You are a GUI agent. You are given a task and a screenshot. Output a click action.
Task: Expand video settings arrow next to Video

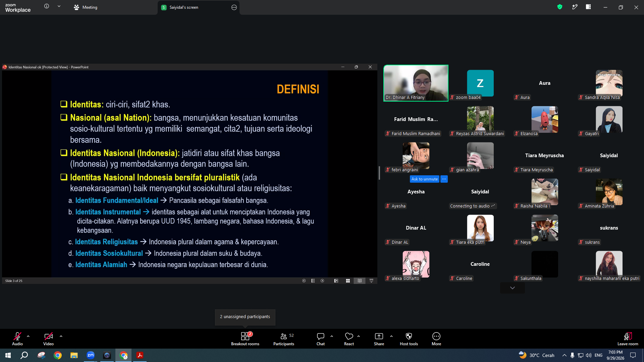(x=61, y=336)
